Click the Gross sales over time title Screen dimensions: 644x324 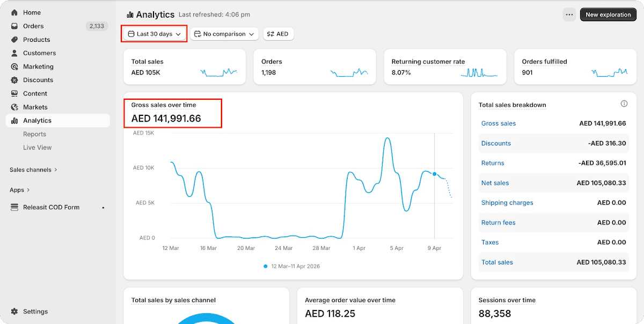tap(164, 105)
